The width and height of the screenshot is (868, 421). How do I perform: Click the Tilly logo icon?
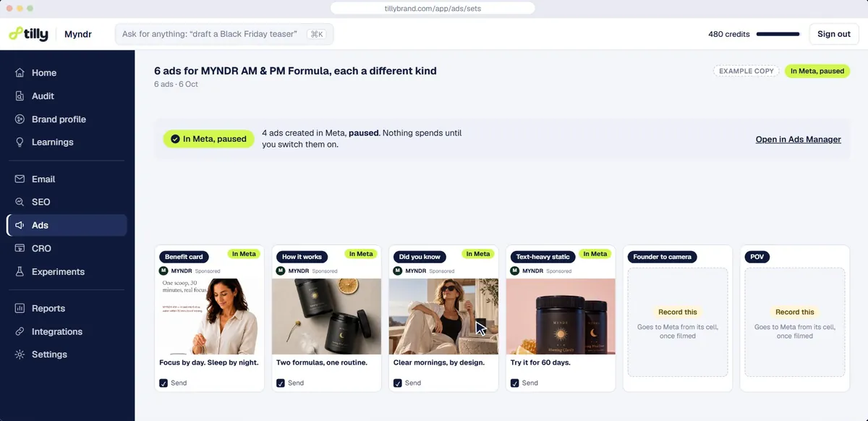16,34
